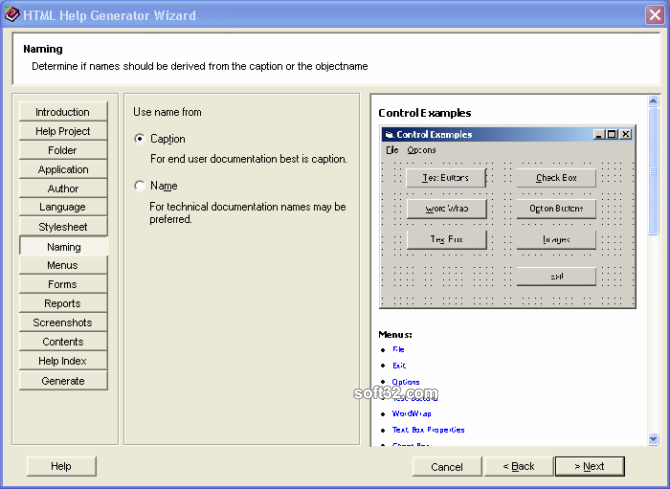Click the Control Examples preview image
This screenshot has height=489, width=670.
tap(508, 217)
